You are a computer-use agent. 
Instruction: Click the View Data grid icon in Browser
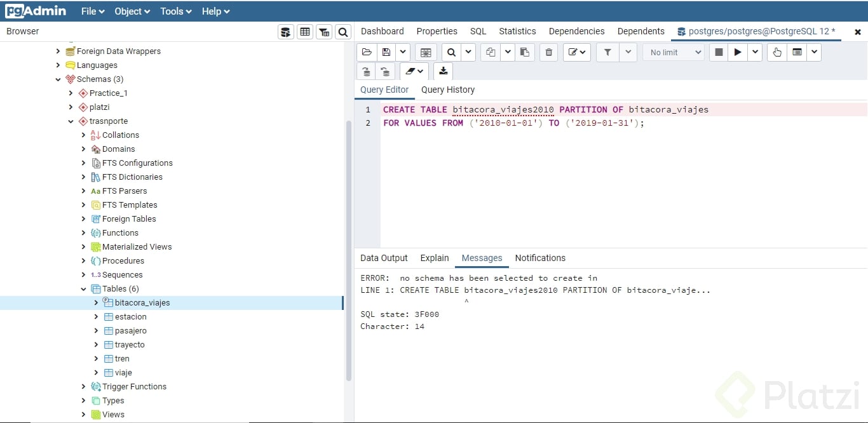305,32
